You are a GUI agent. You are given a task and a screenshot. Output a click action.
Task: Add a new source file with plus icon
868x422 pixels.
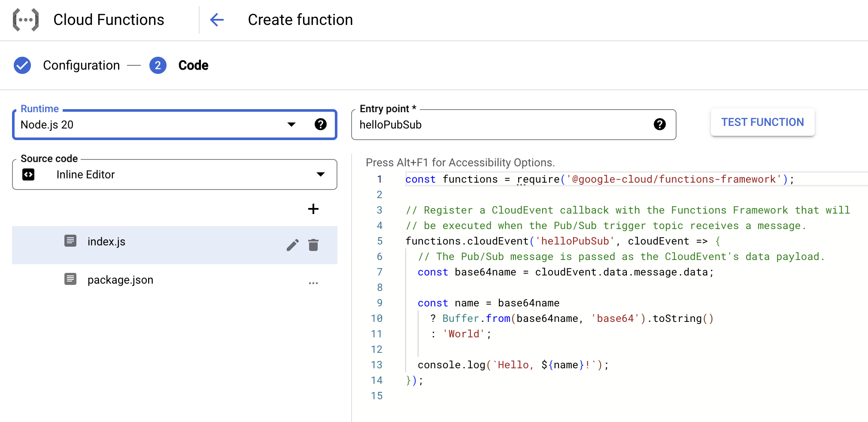(x=313, y=209)
